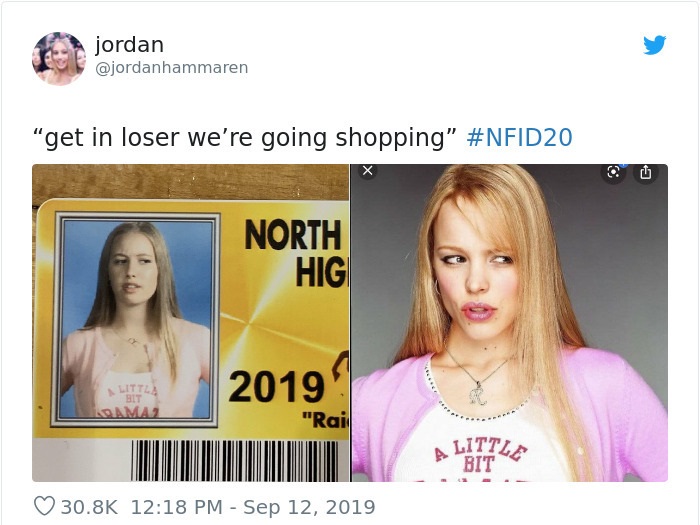View the right photo with the pink cardigan
Viewport: 700px width, 525px height.
(509, 323)
